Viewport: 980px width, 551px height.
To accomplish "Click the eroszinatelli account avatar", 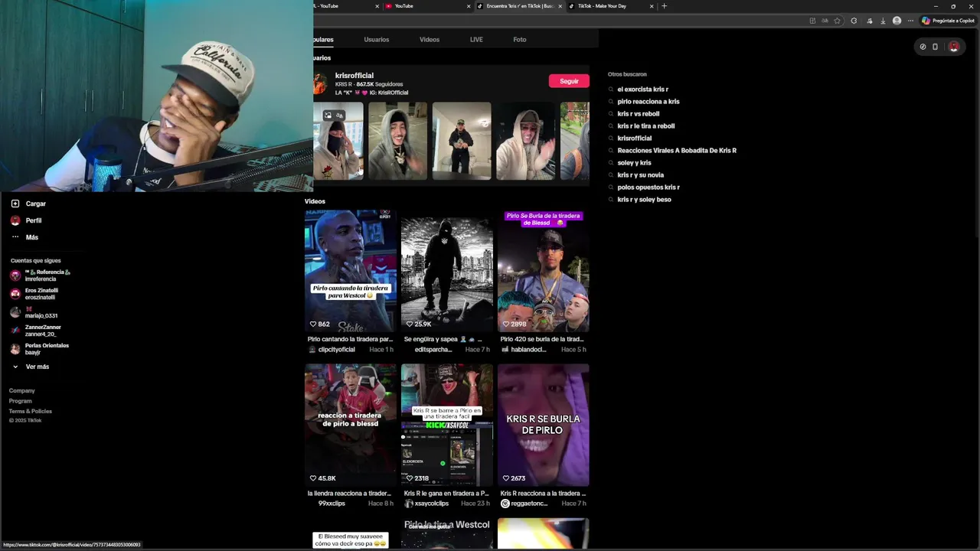I will [15, 294].
